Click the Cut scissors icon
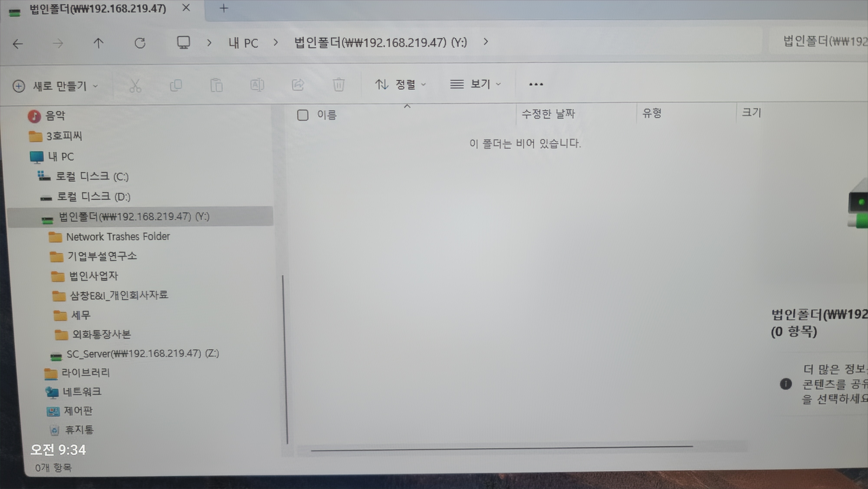This screenshot has height=489, width=868. pos(135,86)
